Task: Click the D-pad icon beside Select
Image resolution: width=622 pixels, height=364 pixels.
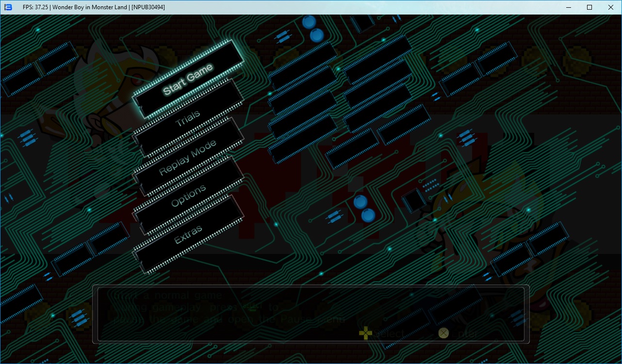Action: click(x=365, y=333)
